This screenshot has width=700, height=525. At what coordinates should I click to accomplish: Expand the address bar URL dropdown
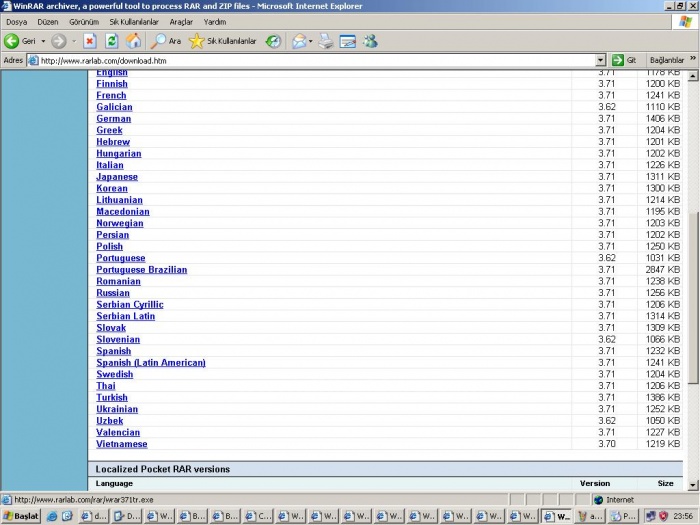[x=600, y=60]
